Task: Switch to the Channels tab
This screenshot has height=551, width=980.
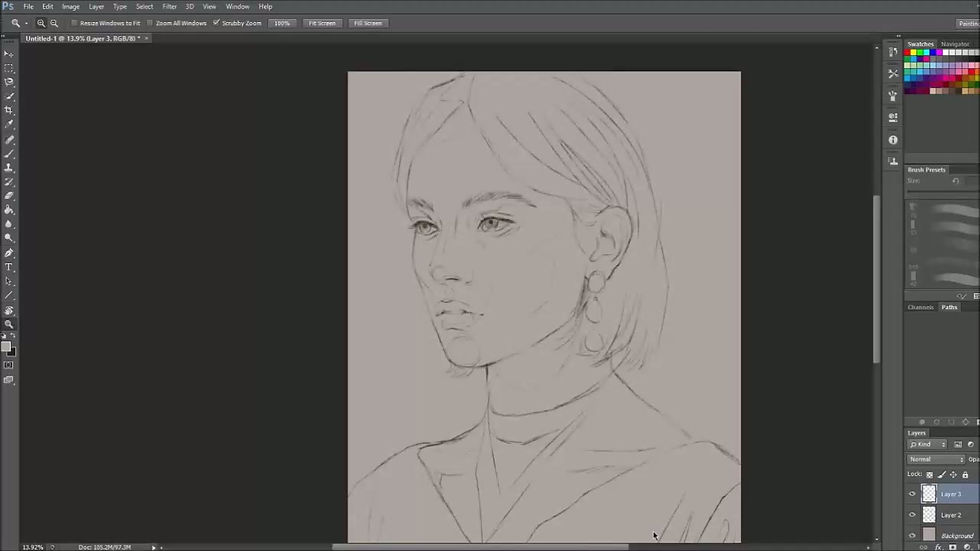Action: [921, 307]
